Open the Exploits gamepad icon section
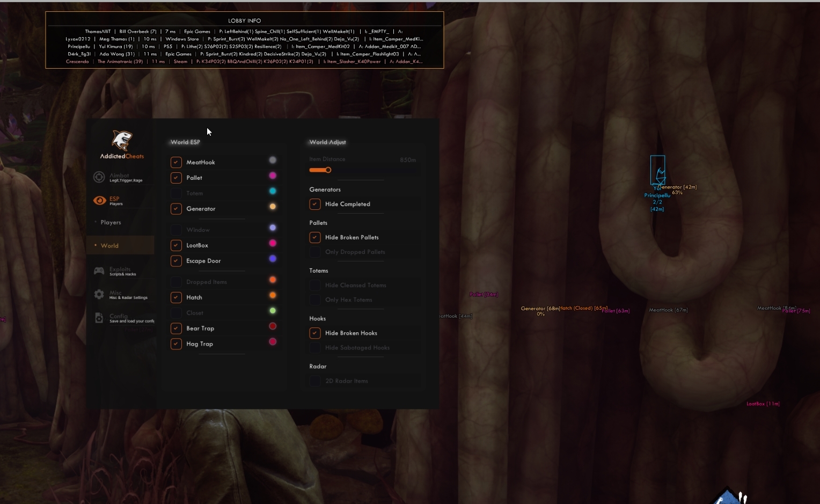Image resolution: width=820 pixels, height=504 pixels. point(99,271)
